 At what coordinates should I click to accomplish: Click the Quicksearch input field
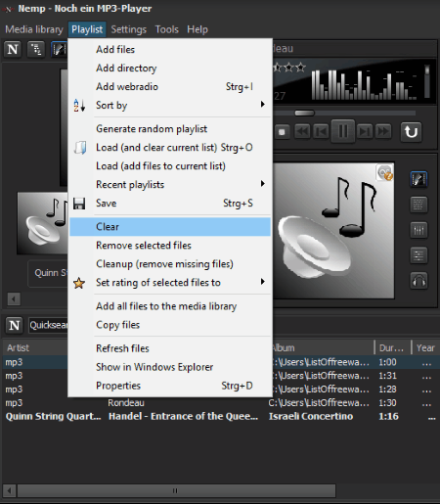pyautogui.click(x=48, y=325)
